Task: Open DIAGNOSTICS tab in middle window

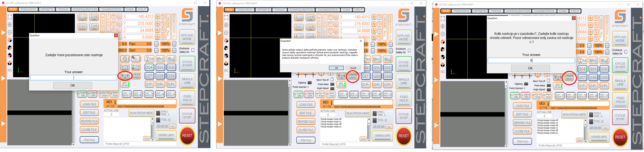Action: 328,10
